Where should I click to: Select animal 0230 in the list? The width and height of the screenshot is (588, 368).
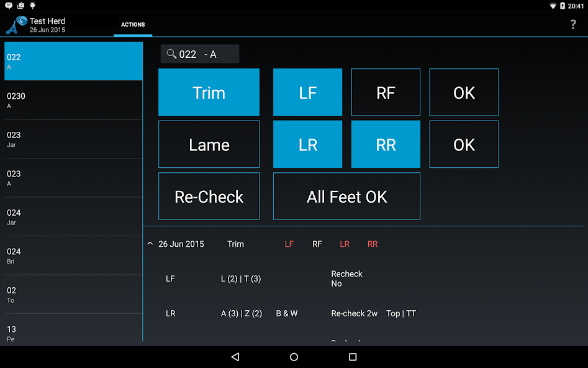click(x=73, y=100)
